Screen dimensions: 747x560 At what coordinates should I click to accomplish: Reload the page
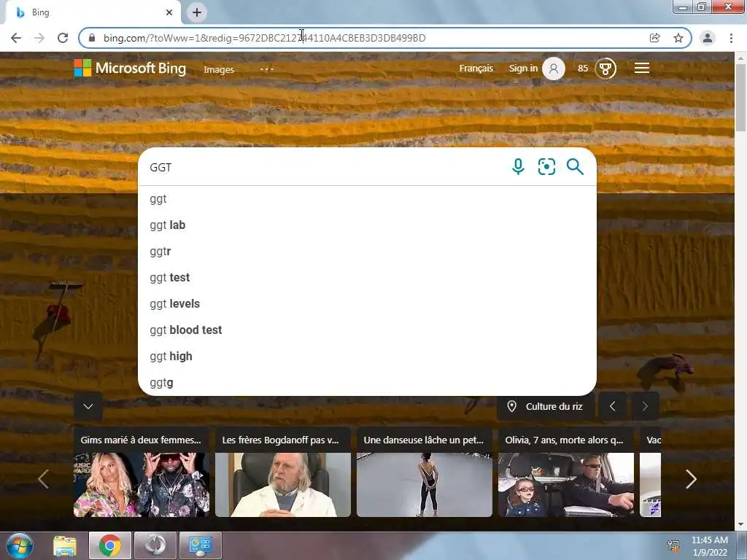[x=63, y=38]
